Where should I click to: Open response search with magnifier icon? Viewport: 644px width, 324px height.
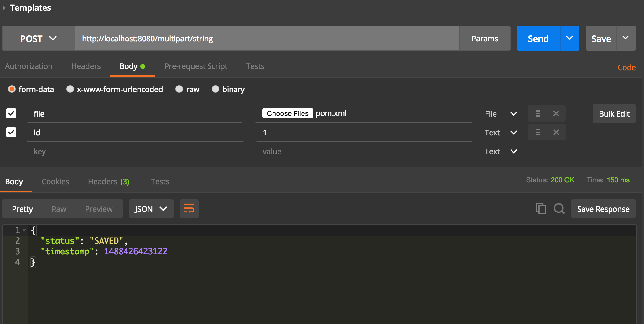pyautogui.click(x=559, y=208)
